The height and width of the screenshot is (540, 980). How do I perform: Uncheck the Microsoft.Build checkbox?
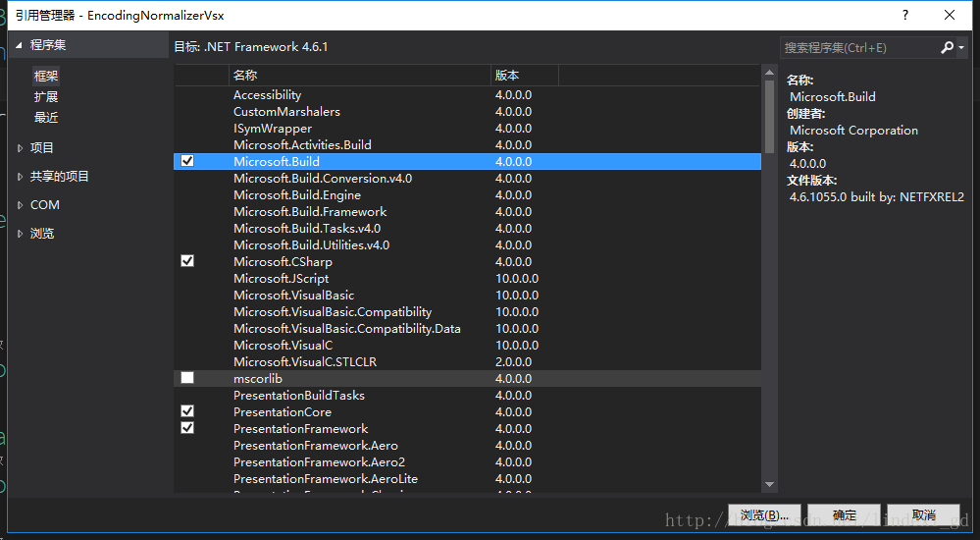point(186,161)
